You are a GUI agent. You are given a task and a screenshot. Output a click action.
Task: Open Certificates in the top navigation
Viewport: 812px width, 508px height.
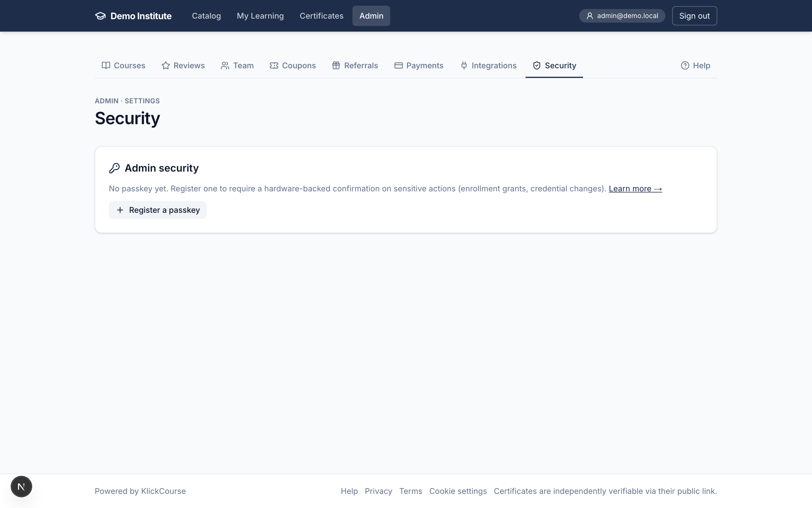321,16
